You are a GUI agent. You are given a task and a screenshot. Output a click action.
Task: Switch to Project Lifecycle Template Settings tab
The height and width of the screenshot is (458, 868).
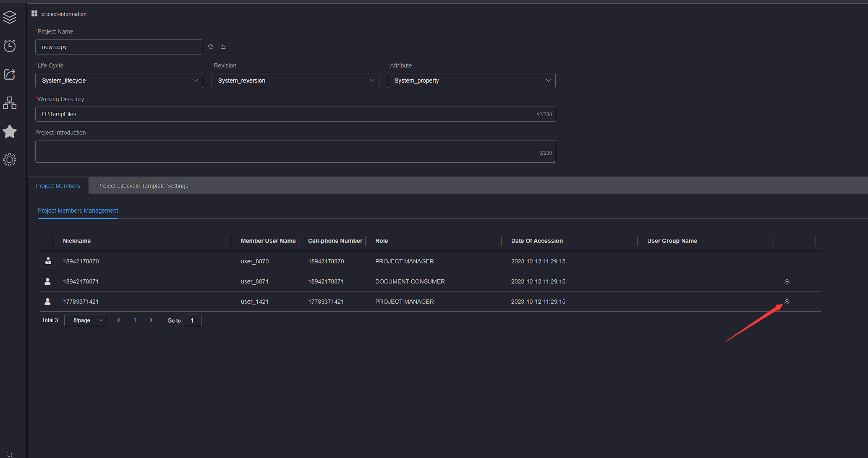[143, 186]
